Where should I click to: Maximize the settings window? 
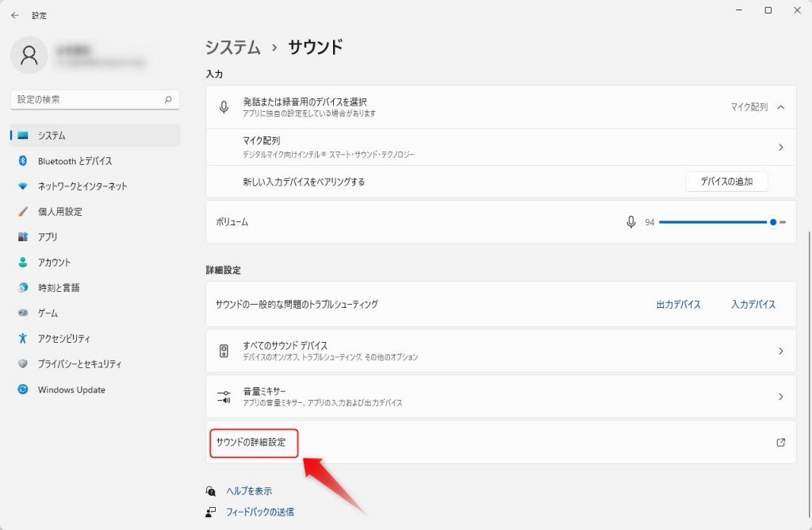768,10
